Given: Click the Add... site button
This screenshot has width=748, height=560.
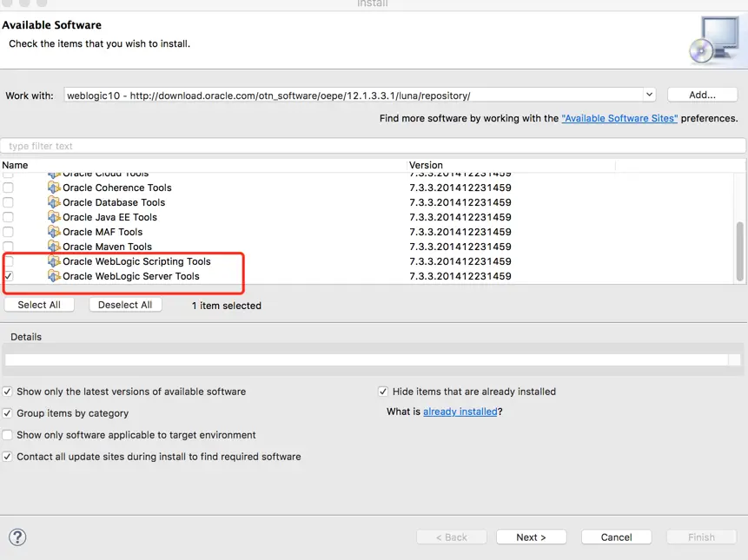Looking at the screenshot, I should click(x=702, y=95).
